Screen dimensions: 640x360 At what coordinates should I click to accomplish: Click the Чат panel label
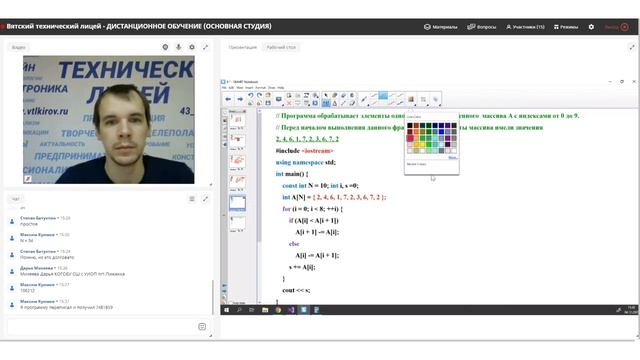pyautogui.click(x=16, y=199)
